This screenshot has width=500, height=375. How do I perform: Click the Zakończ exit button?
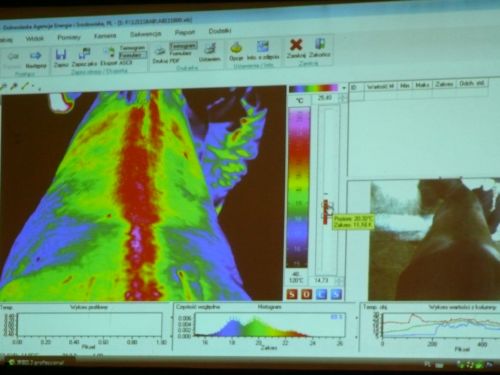click(x=319, y=48)
